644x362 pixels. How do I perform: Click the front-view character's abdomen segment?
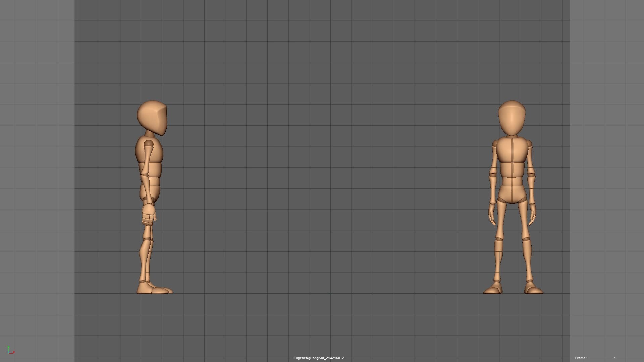(x=512, y=170)
